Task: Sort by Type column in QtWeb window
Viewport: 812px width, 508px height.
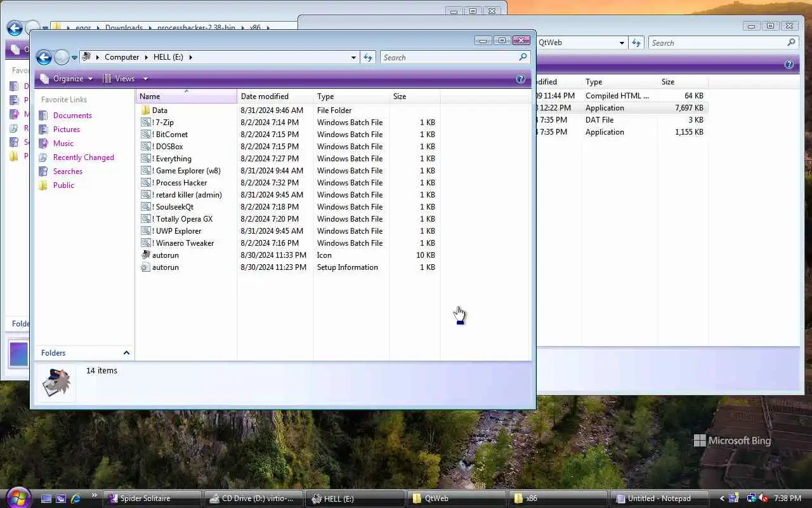Action: pos(620,82)
